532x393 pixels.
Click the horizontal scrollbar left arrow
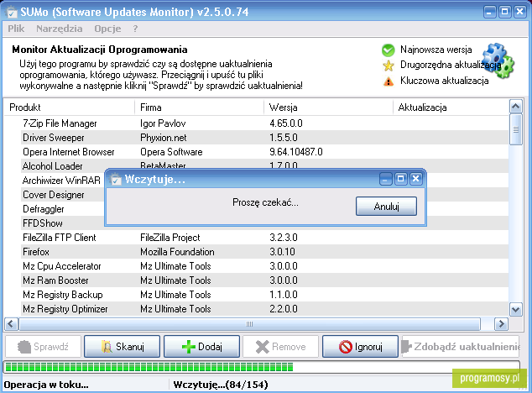click(x=11, y=324)
